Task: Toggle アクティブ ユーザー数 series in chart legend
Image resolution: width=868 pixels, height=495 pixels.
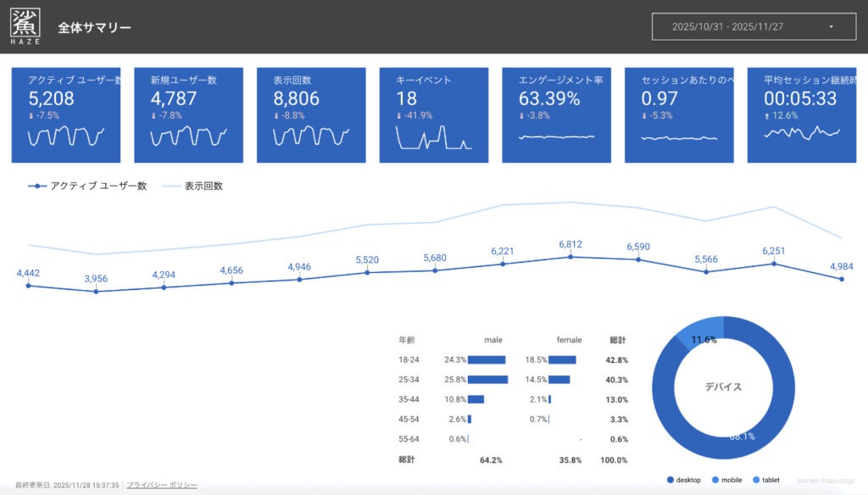Action: click(x=87, y=186)
